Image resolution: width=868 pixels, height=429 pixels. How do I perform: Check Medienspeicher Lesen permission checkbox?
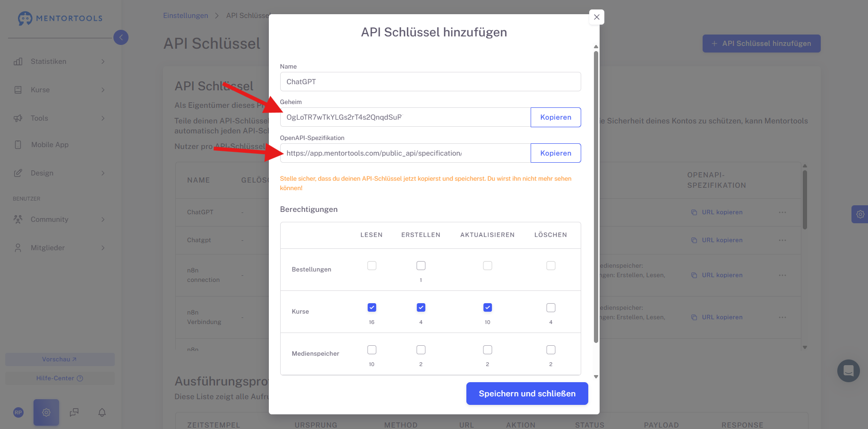click(372, 350)
